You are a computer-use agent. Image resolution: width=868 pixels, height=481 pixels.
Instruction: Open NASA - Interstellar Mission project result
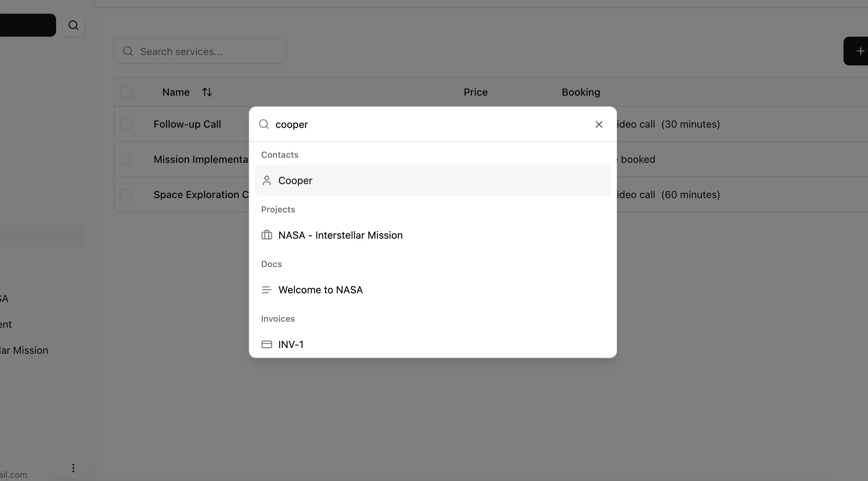pyautogui.click(x=340, y=235)
